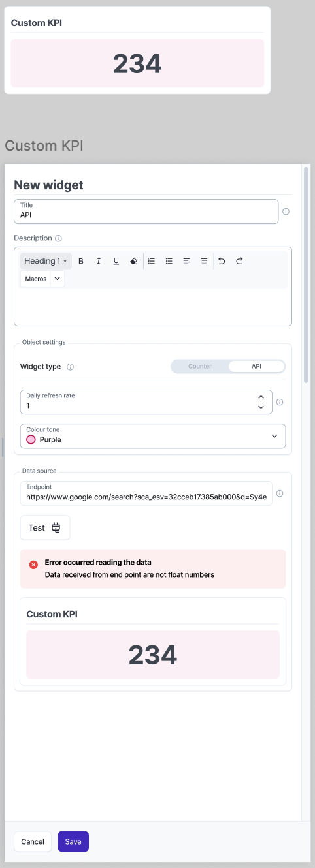The width and height of the screenshot is (315, 868).
Task: Click the clear formatting eraser icon
Action: click(x=134, y=261)
